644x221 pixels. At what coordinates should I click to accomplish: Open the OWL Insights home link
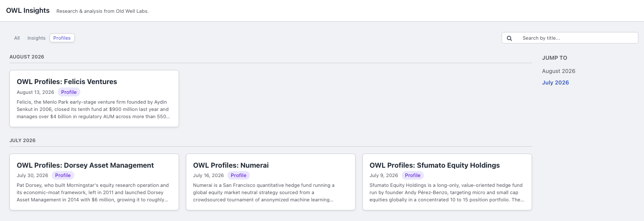click(x=28, y=11)
